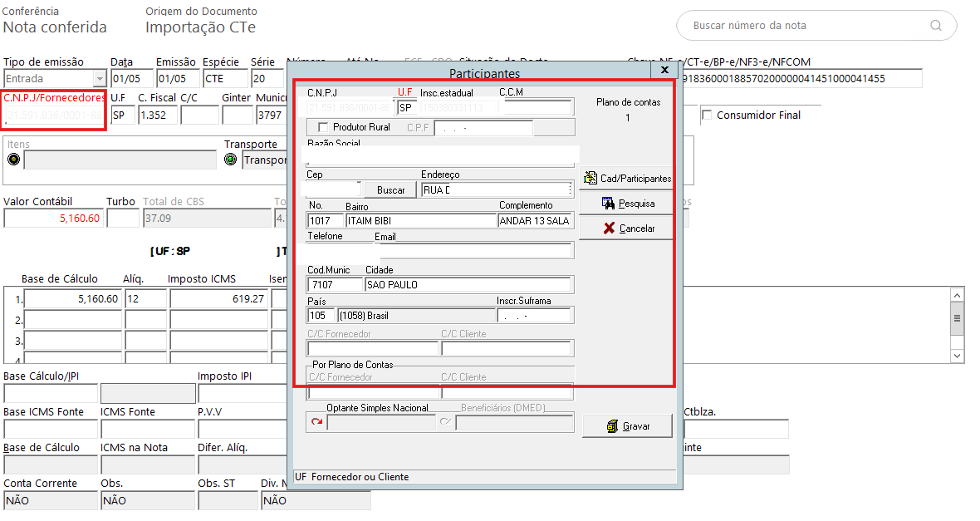Click the Imposto ICMS value 619.27

pos(218,299)
